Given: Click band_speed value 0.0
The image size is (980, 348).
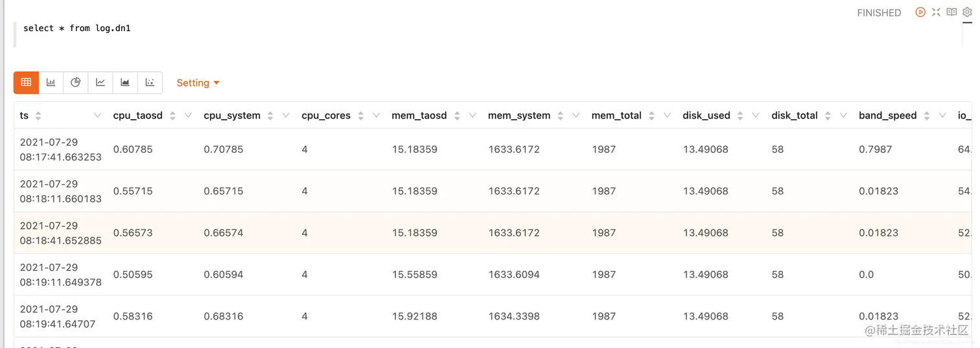Looking at the screenshot, I should point(867,274).
